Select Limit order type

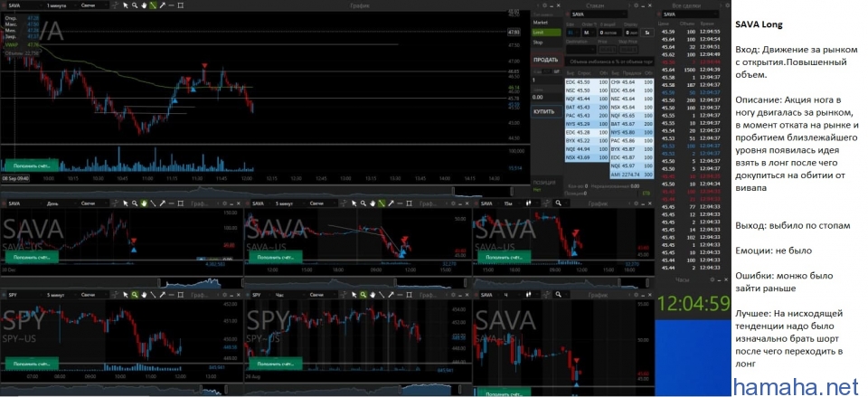(x=546, y=33)
